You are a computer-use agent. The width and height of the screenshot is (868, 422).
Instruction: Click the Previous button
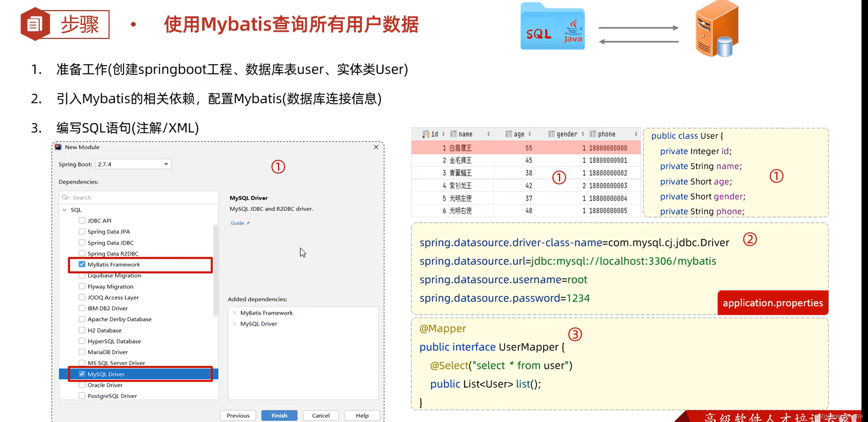tap(238, 415)
